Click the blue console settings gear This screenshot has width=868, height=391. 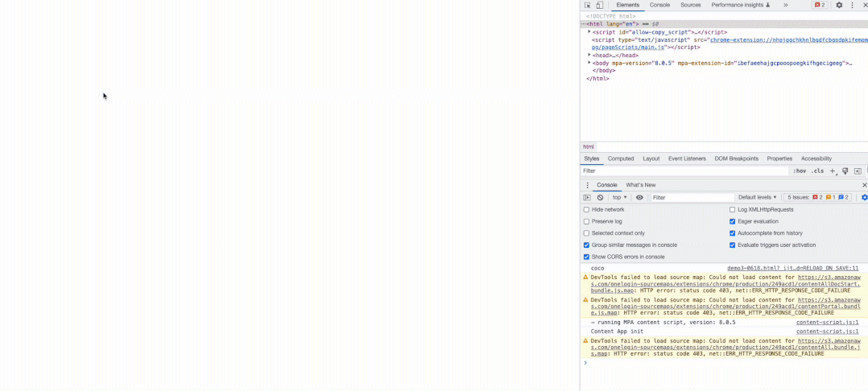865,197
